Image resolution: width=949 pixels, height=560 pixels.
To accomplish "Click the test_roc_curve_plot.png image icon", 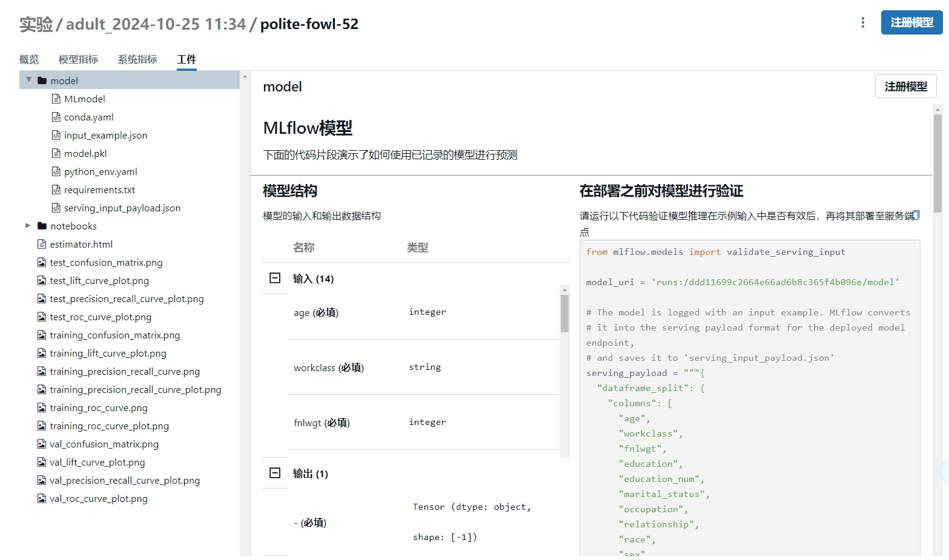I will [x=42, y=317].
